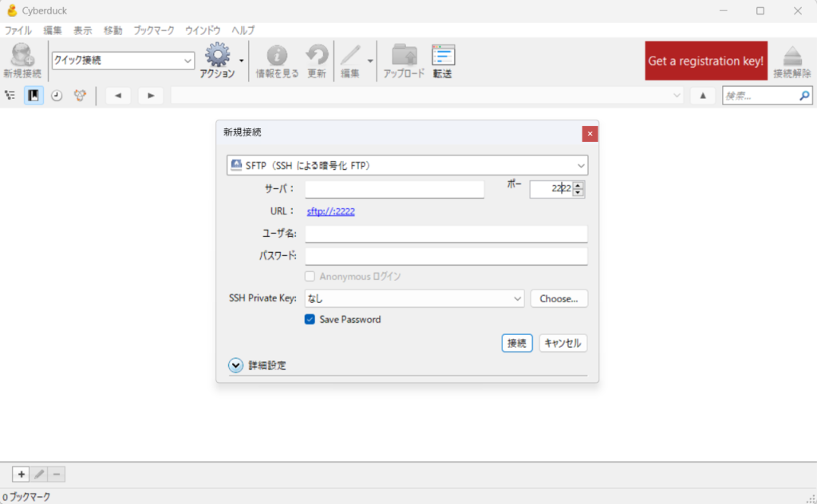Open the ブックマーク menu

point(154,30)
